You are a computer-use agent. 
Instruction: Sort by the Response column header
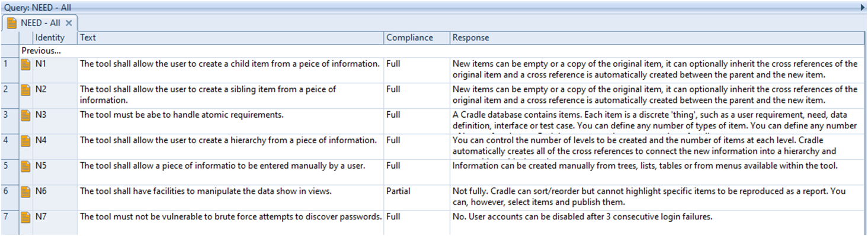[657, 37]
